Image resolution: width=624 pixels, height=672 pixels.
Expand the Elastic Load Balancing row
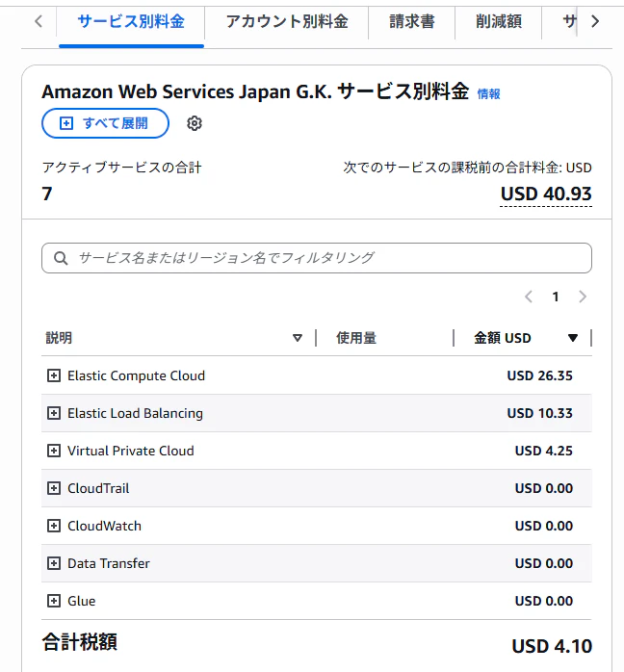click(54, 413)
